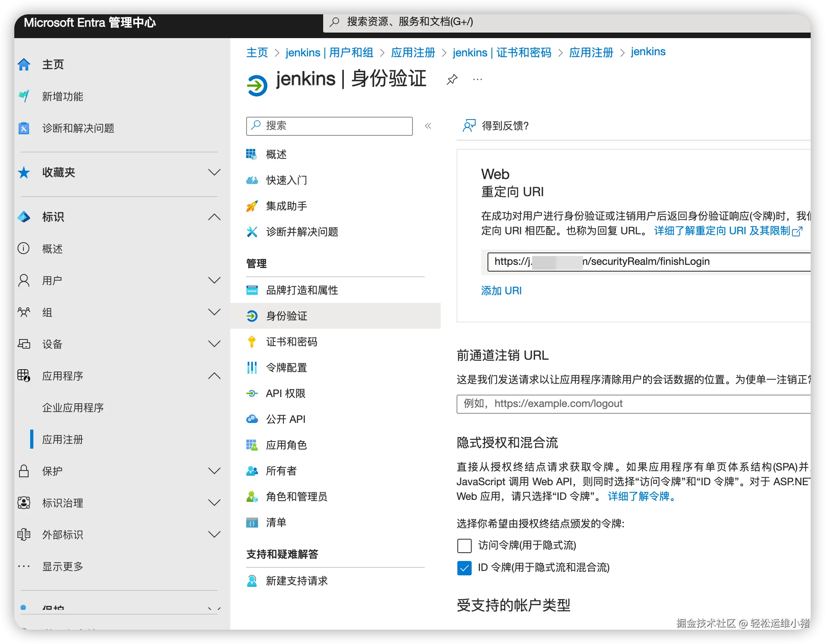Select 企业应用程序 in the left navigation

pyautogui.click(x=73, y=408)
